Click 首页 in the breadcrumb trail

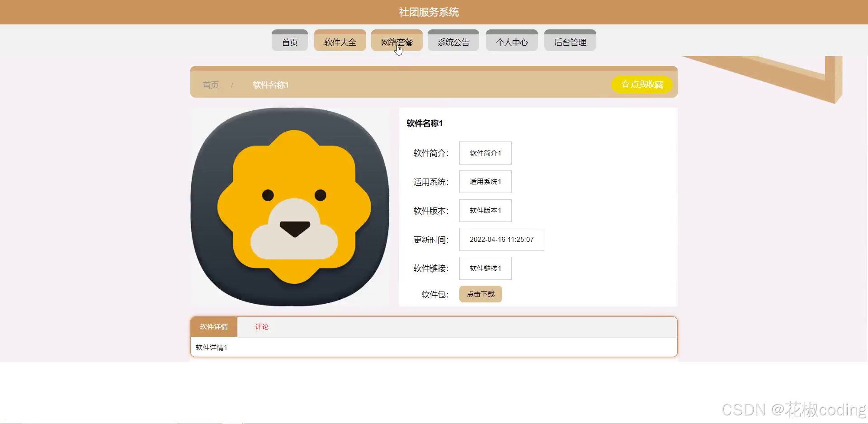(x=210, y=85)
